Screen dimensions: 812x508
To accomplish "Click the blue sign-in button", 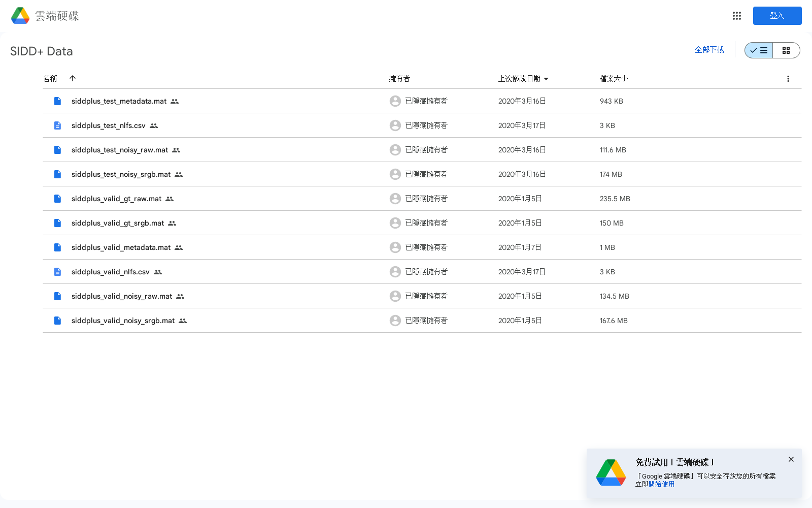I will pos(777,16).
